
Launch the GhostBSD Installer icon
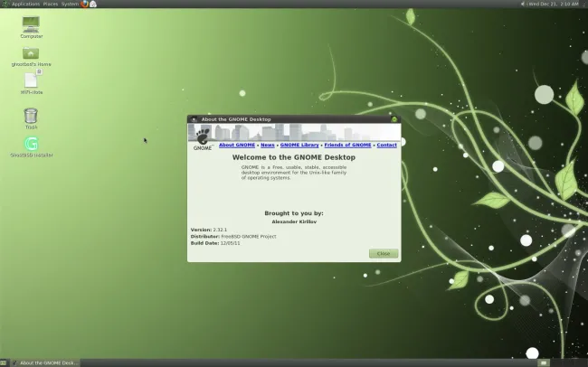[x=31, y=144]
